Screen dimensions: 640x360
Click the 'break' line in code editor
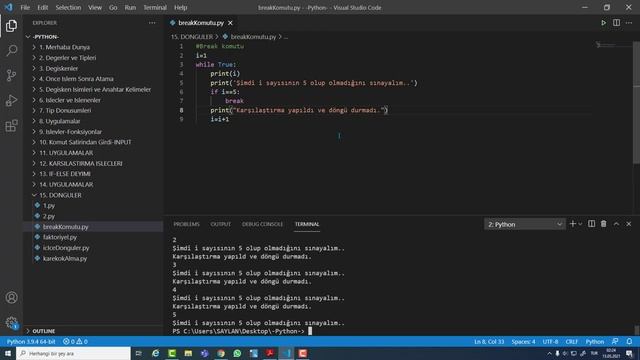(x=234, y=101)
